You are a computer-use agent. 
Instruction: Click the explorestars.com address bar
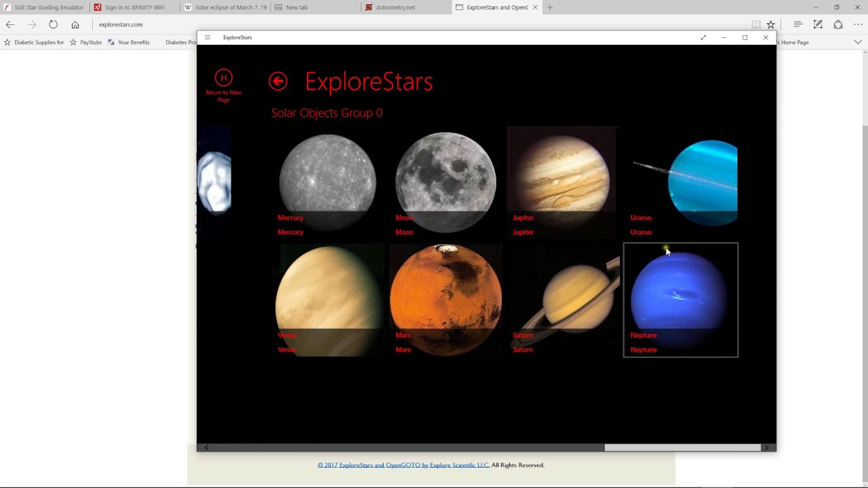[x=420, y=24]
